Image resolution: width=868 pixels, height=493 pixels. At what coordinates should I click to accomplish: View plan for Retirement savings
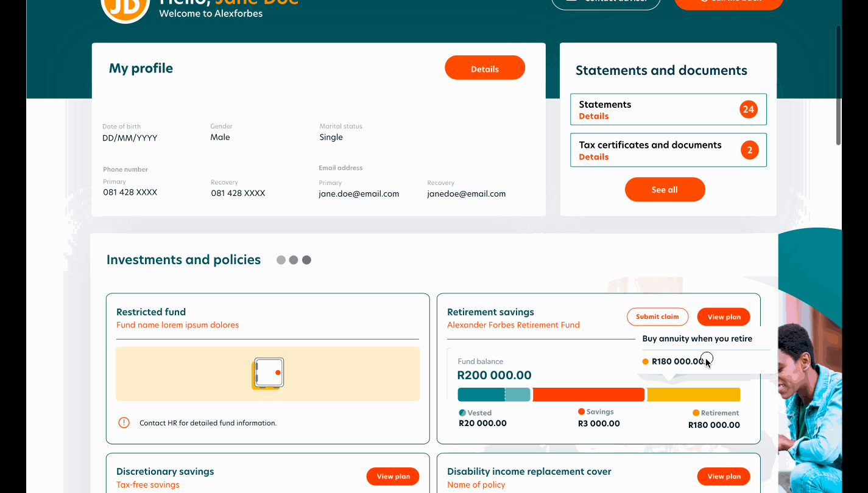(724, 316)
